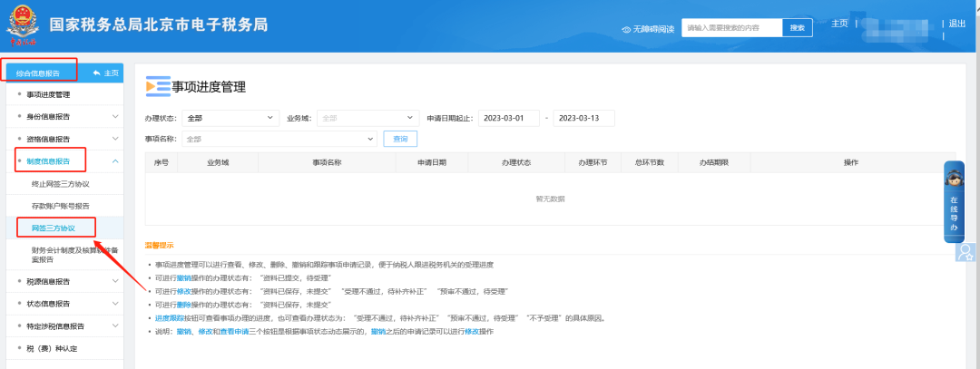Image resolution: width=980 pixels, height=369 pixels.
Task: Open the 事项名称 dropdown
Action: (279, 139)
